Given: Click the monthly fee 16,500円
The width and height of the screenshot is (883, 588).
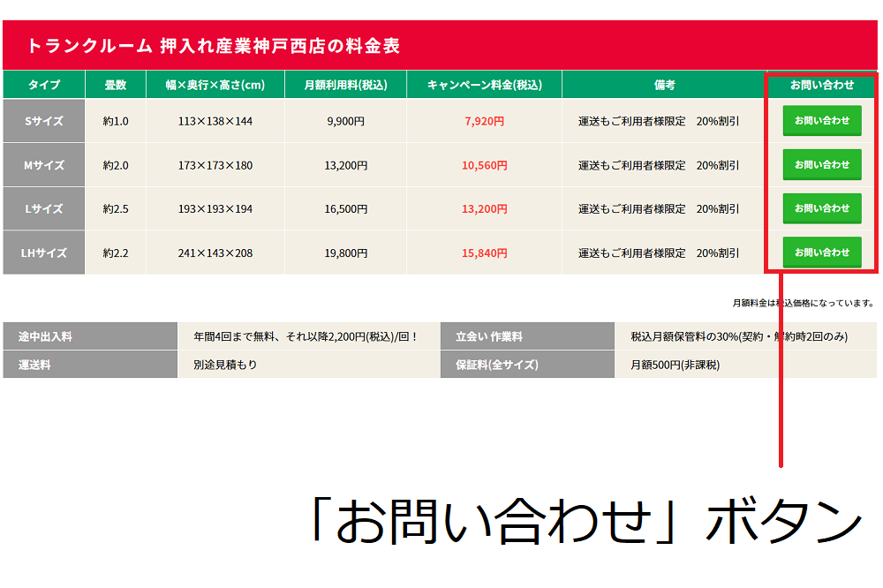Looking at the screenshot, I should click(346, 209).
